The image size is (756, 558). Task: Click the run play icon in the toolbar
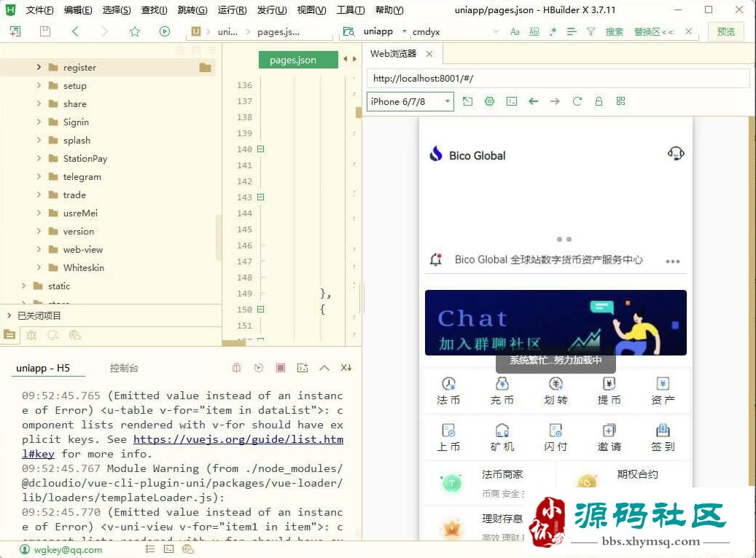pos(165,31)
